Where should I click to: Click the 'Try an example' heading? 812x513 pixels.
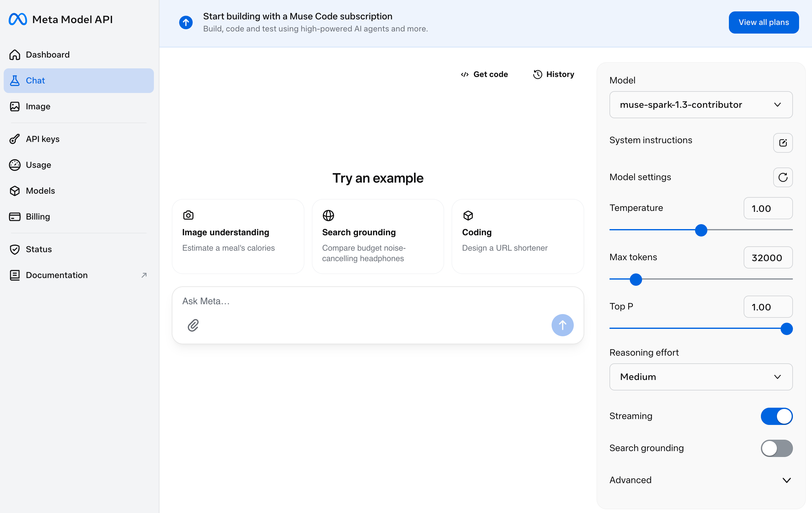point(378,178)
